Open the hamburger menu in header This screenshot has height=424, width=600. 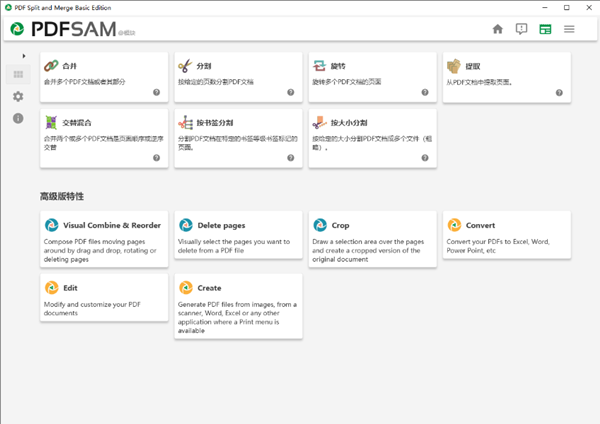[569, 29]
